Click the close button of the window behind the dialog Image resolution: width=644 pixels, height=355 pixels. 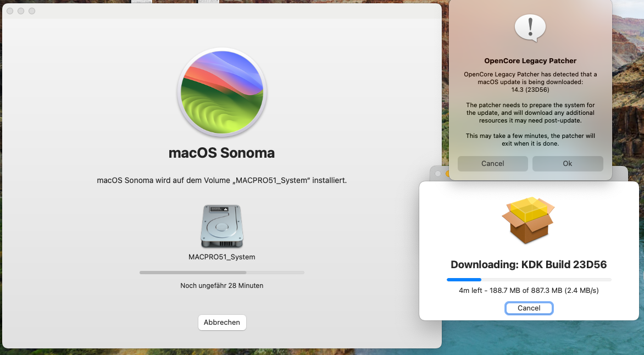point(438,174)
